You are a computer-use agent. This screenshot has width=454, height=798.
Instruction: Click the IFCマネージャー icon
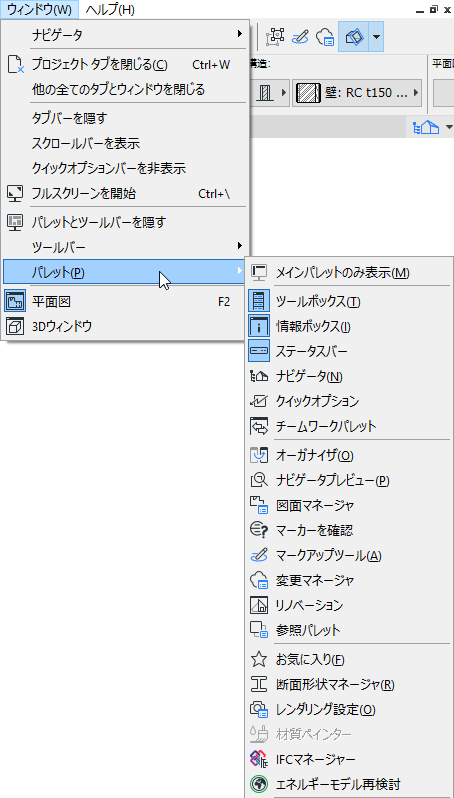coord(259,759)
